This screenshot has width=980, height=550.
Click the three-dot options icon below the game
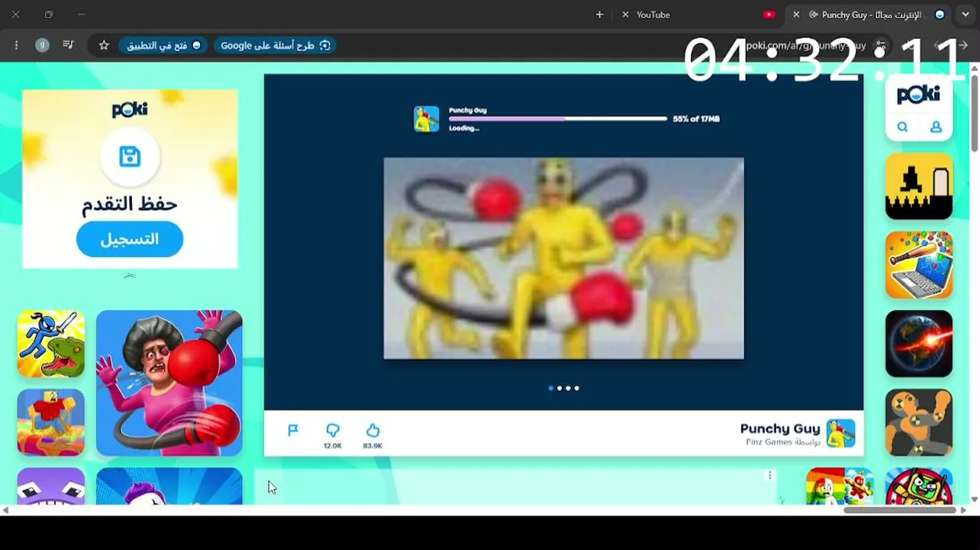(x=770, y=476)
